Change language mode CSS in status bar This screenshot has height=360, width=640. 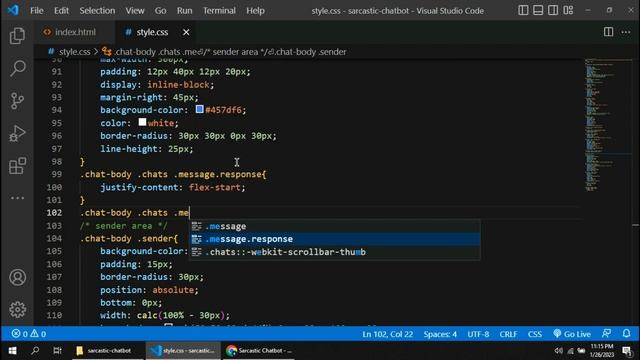[x=535, y=334]
